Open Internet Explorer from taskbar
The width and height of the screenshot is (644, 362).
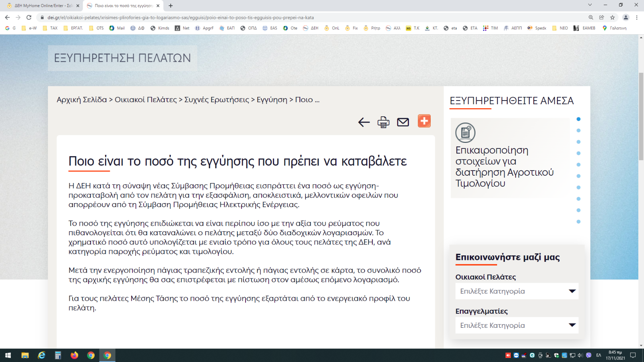[x=41, y=355]
